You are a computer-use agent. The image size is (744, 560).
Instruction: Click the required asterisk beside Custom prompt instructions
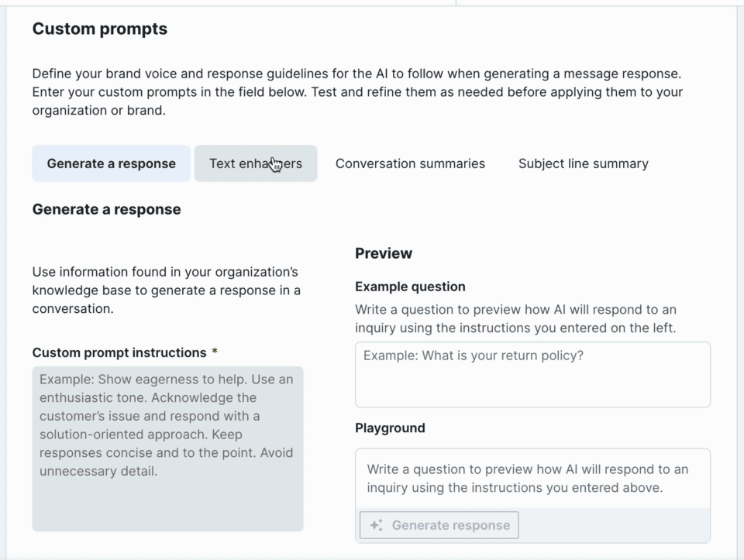[x=215, y=352]
